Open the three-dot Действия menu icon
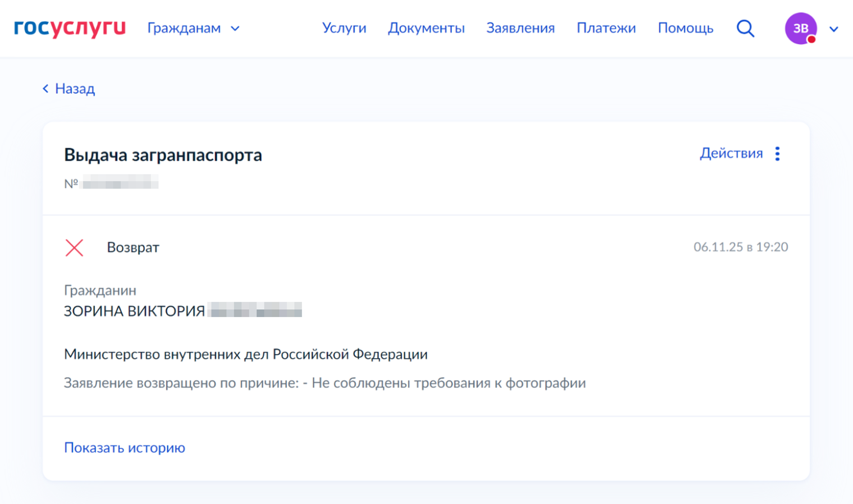This screenshot has width=853, height=504. 777,153
